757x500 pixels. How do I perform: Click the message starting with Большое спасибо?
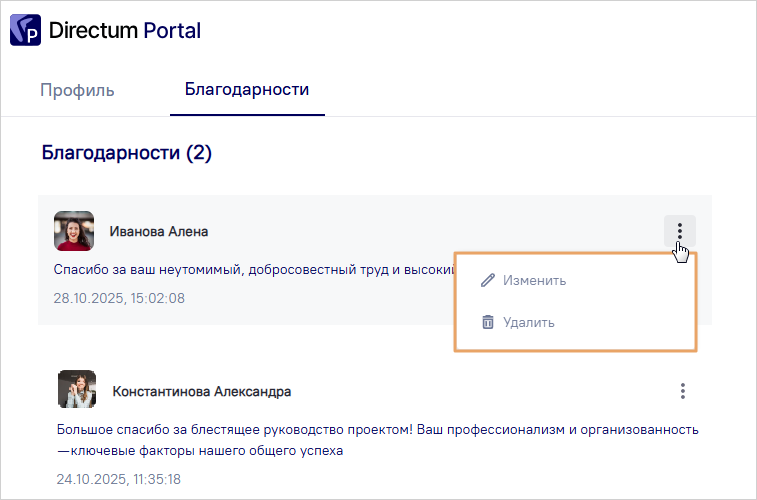(377, 429)
